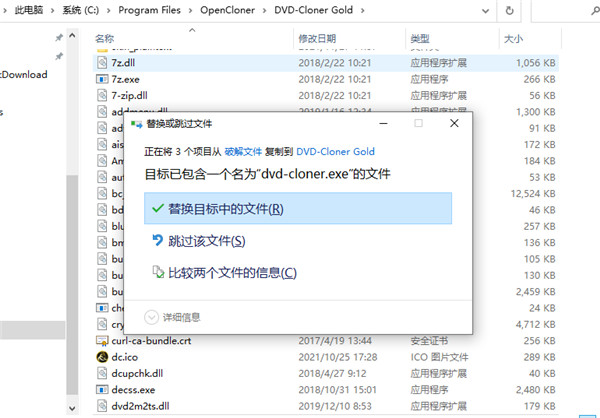Close the replace or skip files dialog
600x418 pixels.
click(454, 123)
